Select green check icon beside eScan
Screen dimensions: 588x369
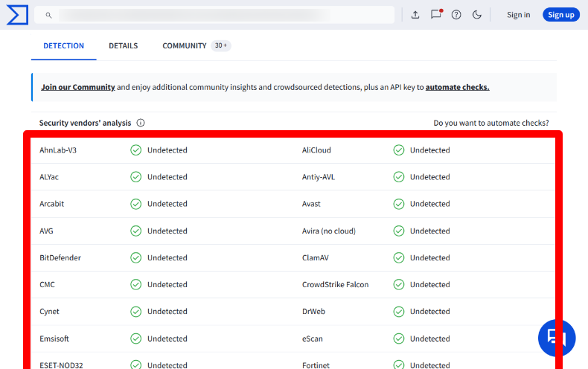pyautogui.click(x=399, y=338)
